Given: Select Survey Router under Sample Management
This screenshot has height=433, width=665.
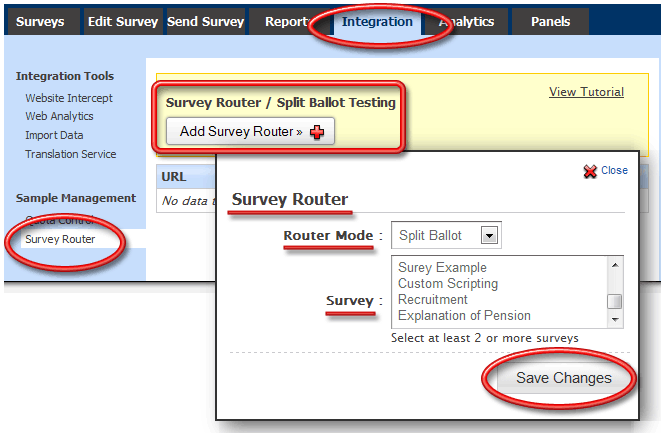Looking at the screenshot, I should click(x=60, y=239).
